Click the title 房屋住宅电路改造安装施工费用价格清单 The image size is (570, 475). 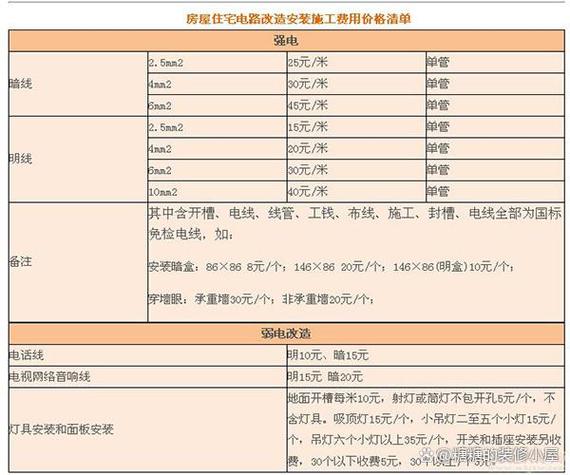tap(298, 19)
